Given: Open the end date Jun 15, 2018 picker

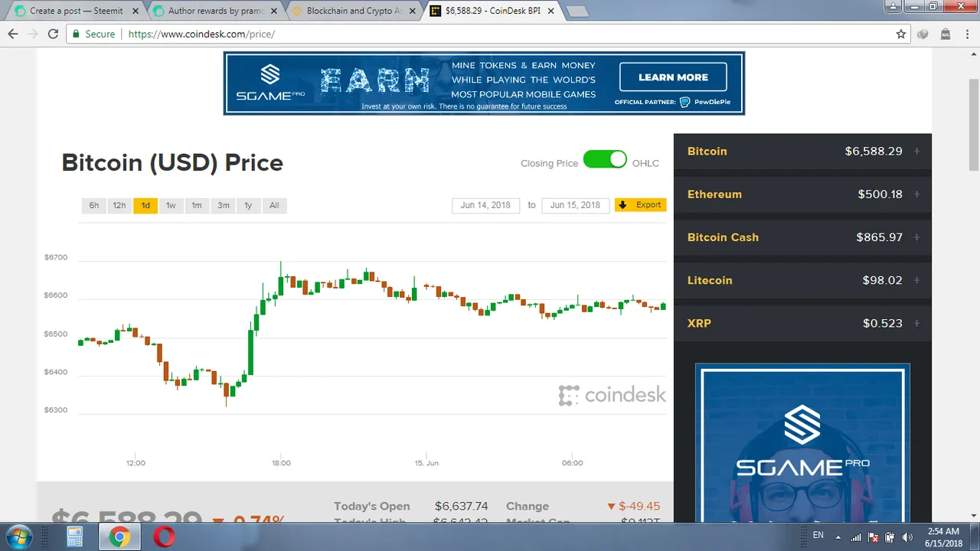Looking at the screenshot, I should point(575,205).
